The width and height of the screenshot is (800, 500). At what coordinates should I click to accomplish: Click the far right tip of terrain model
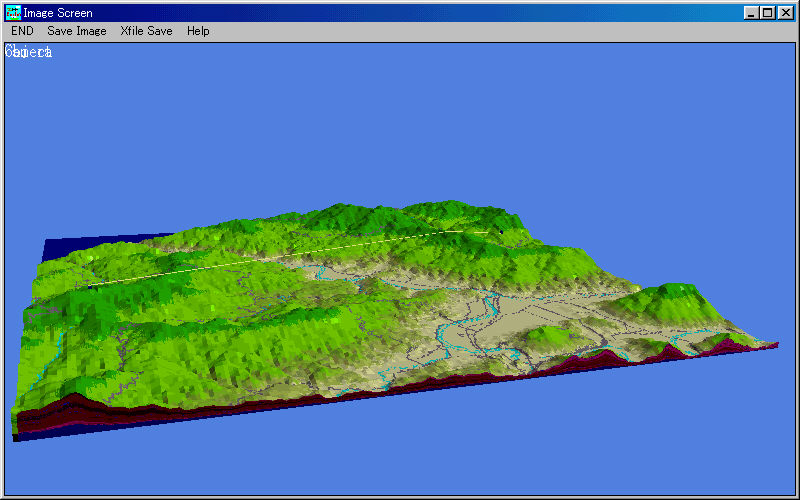coord(773,345)
